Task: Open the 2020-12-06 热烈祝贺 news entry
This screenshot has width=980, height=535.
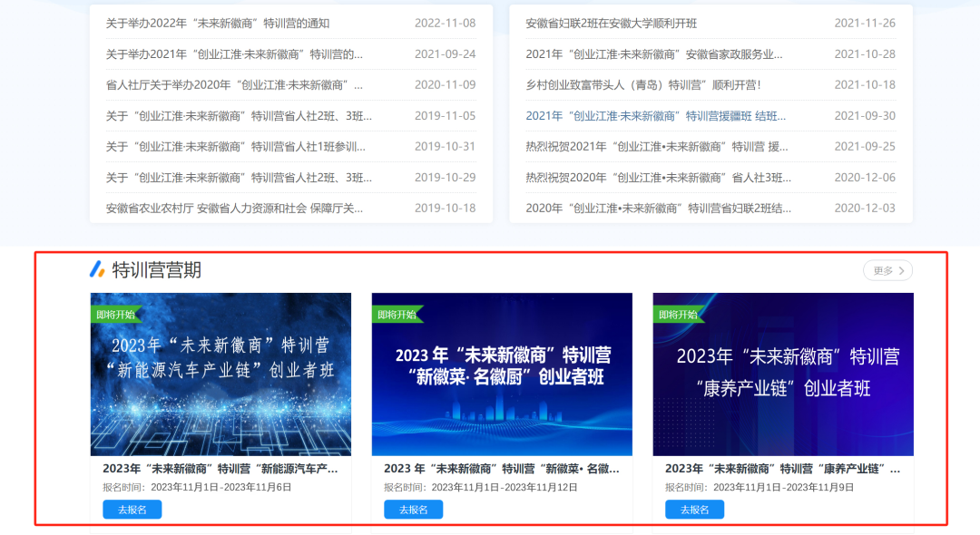Action: 656,177
